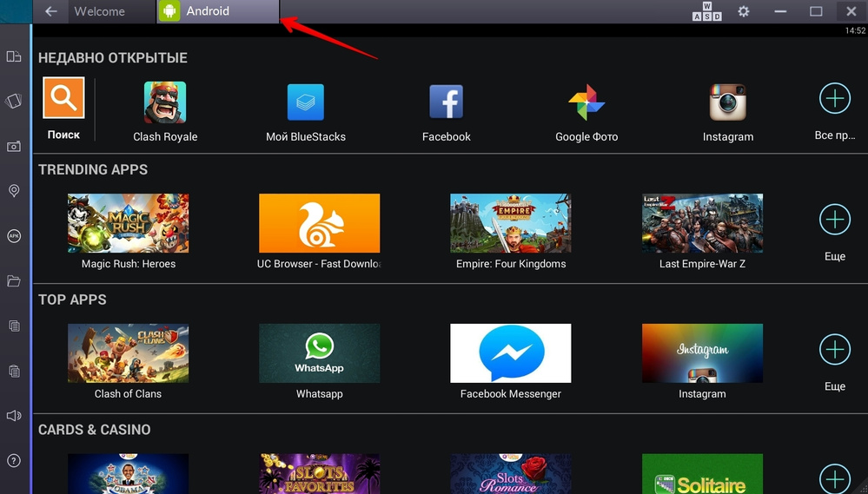
Task: Click the НЕДАВНО ОТКРЫТЫЕ heading
Action: click(x=113, y=57)
